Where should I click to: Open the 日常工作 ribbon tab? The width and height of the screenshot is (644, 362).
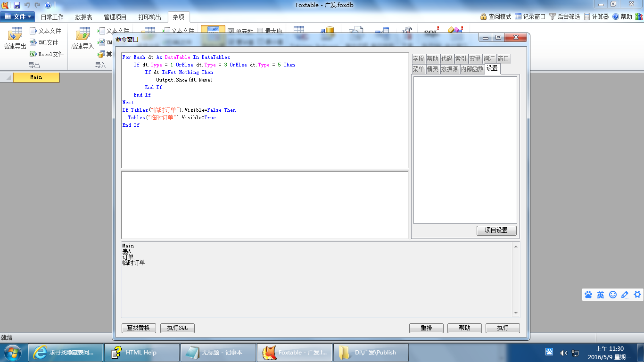pos(52,17)
